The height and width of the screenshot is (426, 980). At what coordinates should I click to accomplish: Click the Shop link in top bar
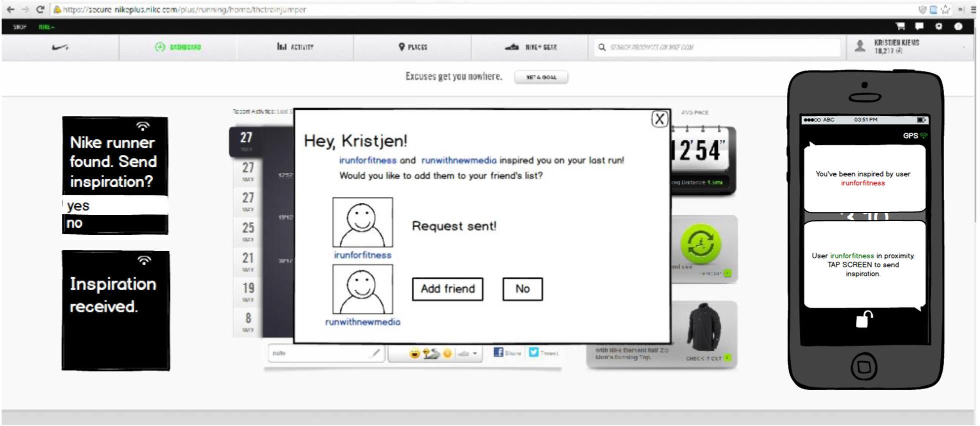(19, 26)
